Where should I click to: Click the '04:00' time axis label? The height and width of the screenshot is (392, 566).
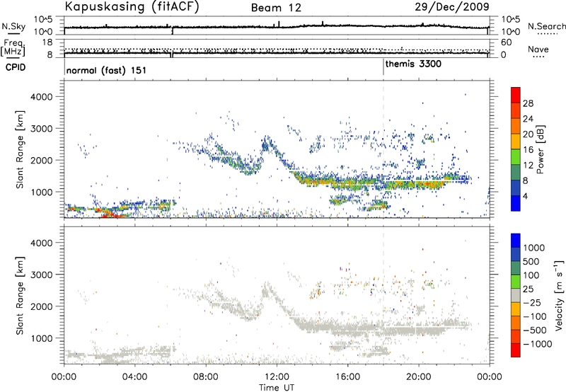(135, 377)
